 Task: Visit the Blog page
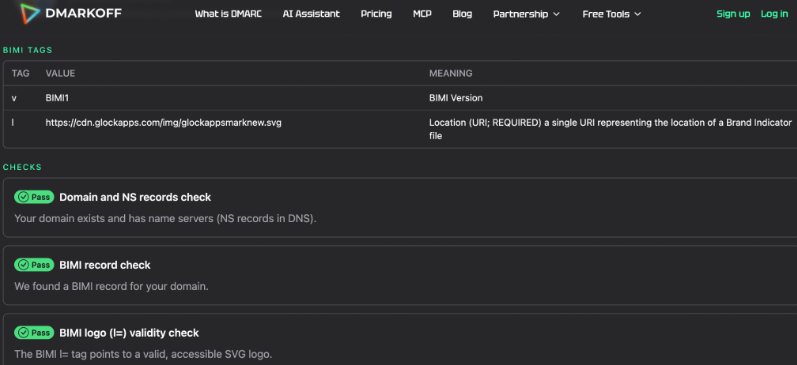462,14
